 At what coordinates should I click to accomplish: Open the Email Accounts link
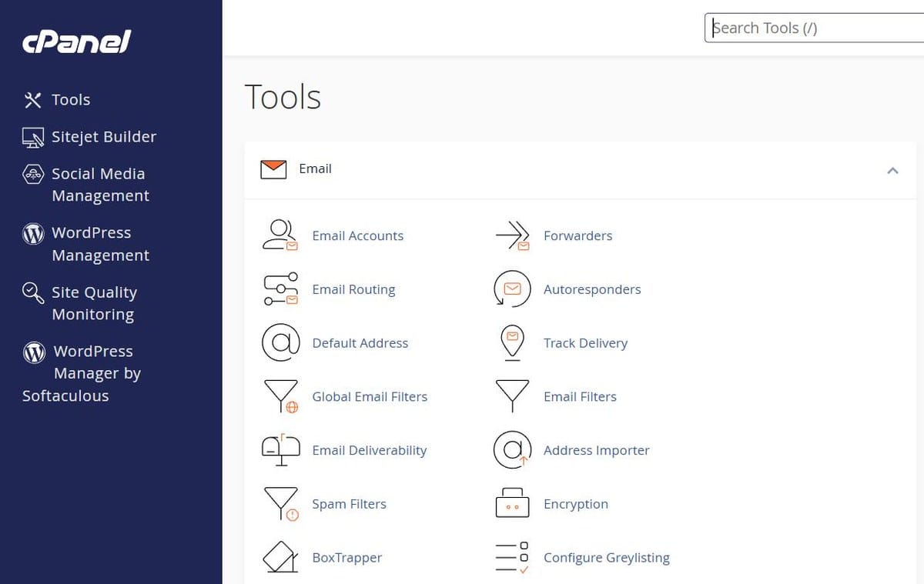click(x=357, y=236)
